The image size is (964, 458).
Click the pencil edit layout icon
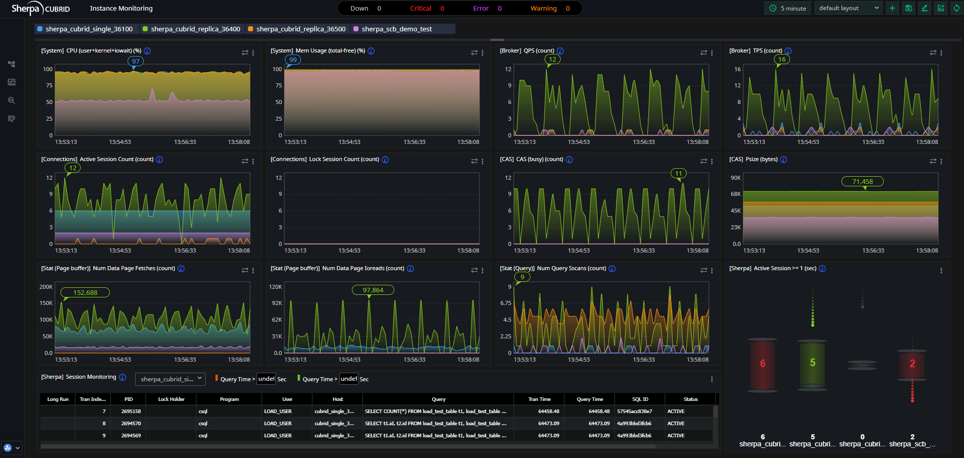(x=924, y=9)
